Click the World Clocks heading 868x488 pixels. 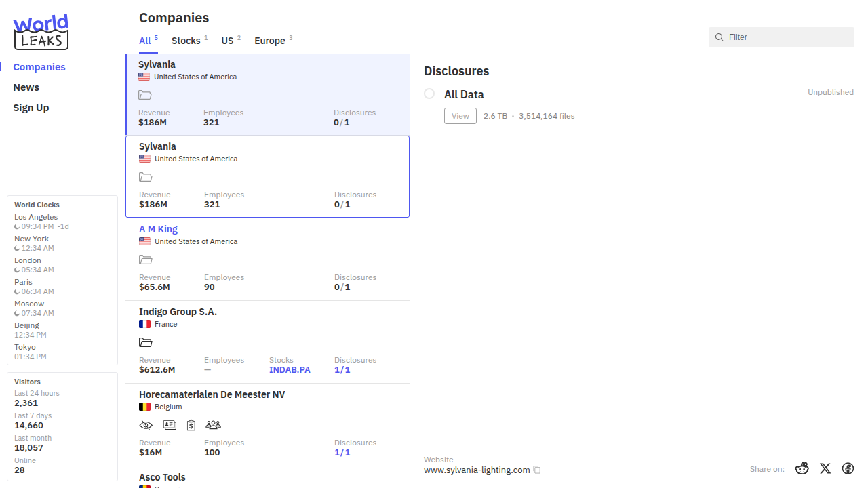pyautogui.click(x=37, y=205)
